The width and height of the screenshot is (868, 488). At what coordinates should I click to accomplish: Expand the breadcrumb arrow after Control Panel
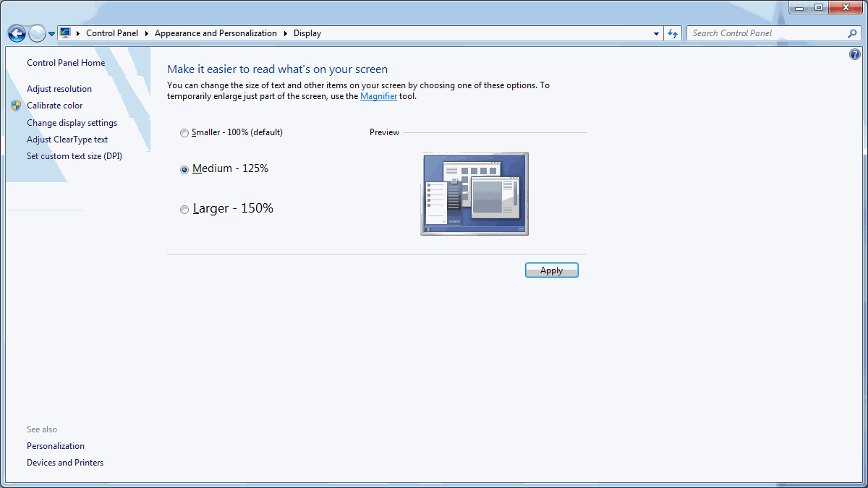(x=146, y=33)
